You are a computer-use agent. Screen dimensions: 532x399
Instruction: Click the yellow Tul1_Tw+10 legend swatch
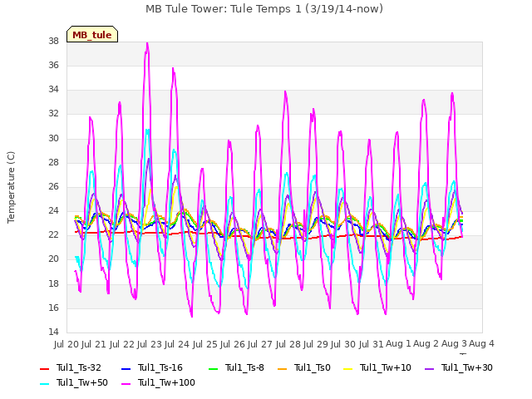(x=348, y=368)
